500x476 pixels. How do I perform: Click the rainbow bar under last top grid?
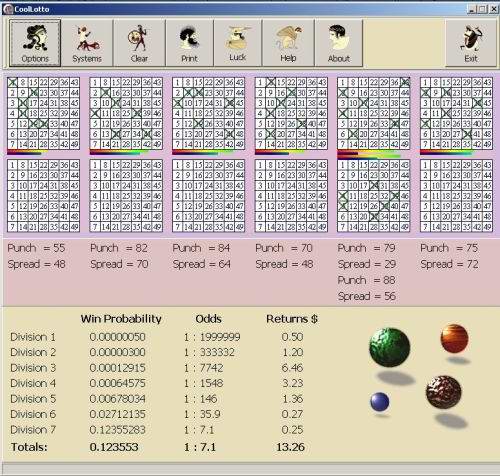447,152
